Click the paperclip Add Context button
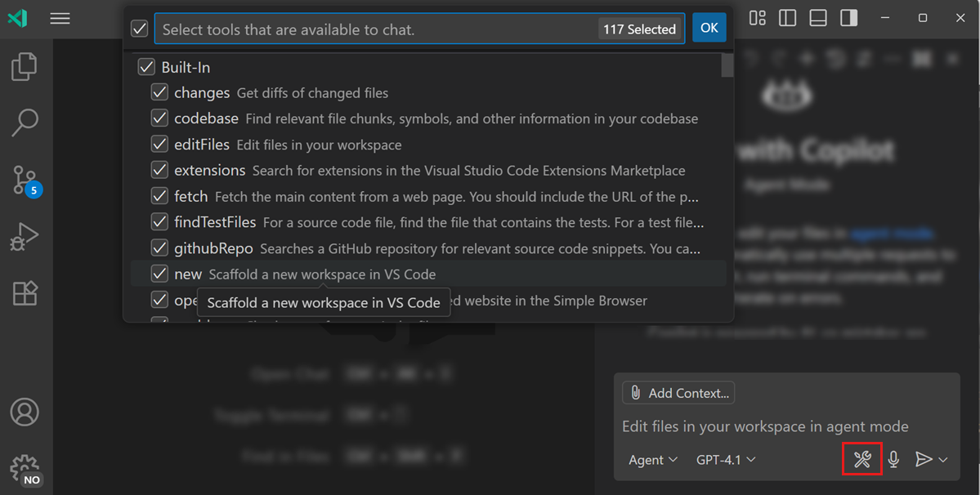 pyautogui.click(x=678, y=393)
